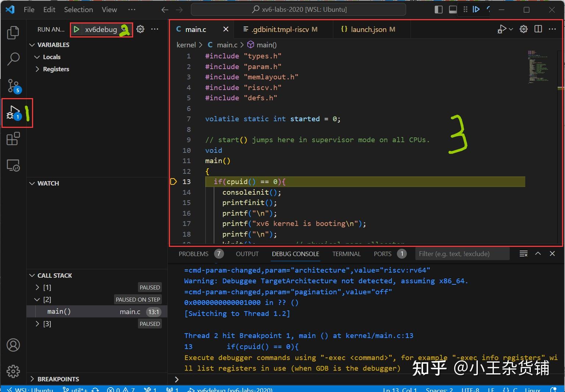Toggle the Primary Side Bar visibility

[438, 10]
